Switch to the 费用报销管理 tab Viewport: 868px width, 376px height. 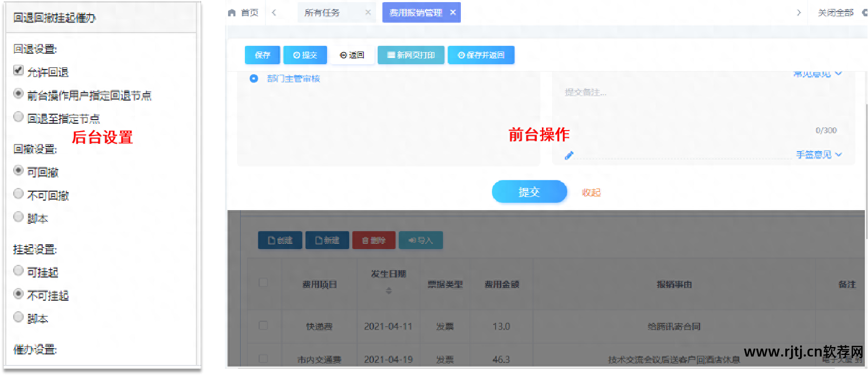tap(416, 13)
